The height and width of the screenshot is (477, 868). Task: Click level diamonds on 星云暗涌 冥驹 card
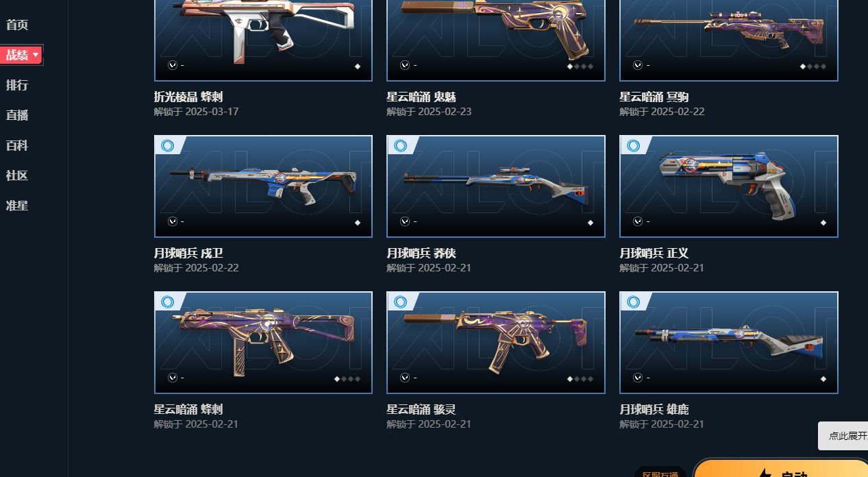813,66
